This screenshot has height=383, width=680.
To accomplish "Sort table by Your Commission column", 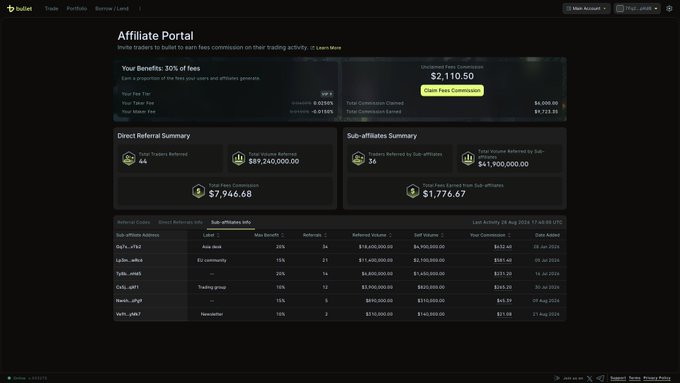I will 490,235.
